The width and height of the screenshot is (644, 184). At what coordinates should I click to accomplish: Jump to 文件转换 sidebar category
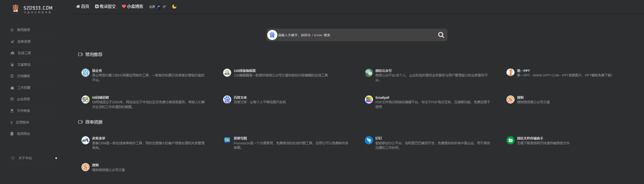pos(23,111)
